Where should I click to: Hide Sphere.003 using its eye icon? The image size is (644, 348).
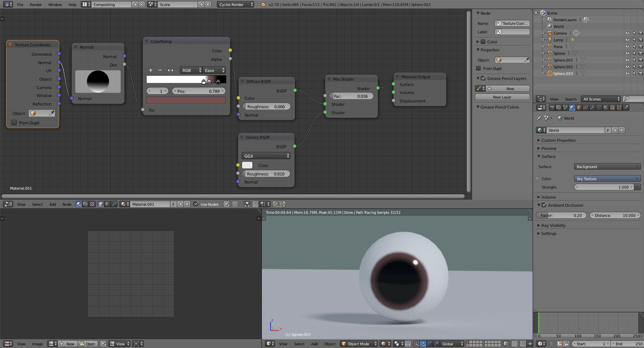[x=627, y=73]
